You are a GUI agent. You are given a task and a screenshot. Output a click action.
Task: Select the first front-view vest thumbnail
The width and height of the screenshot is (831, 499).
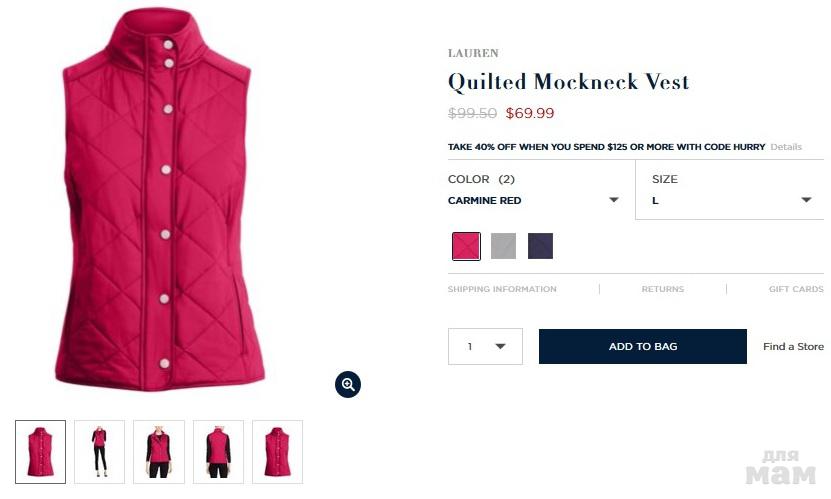coord(41,452)
